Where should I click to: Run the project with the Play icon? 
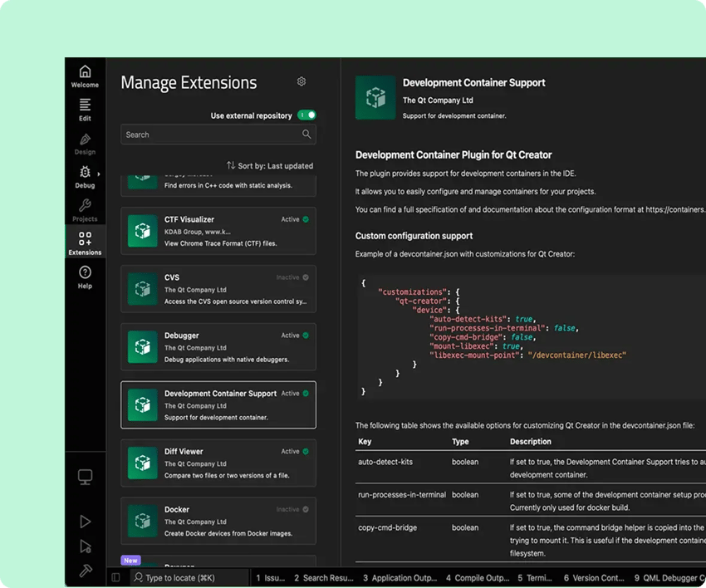click(x=85, y=521)
